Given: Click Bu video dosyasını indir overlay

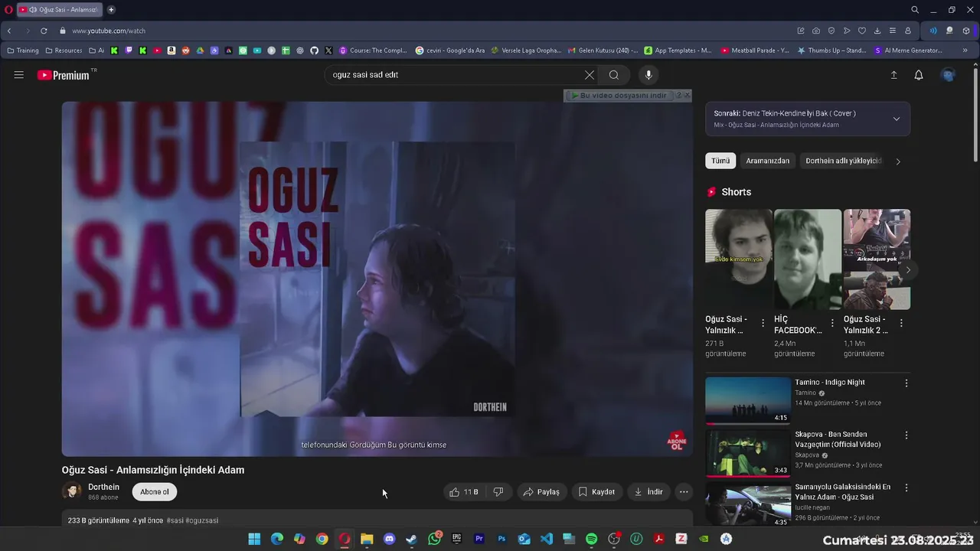Looking at the screenshot, I should [x=619, y=96].
